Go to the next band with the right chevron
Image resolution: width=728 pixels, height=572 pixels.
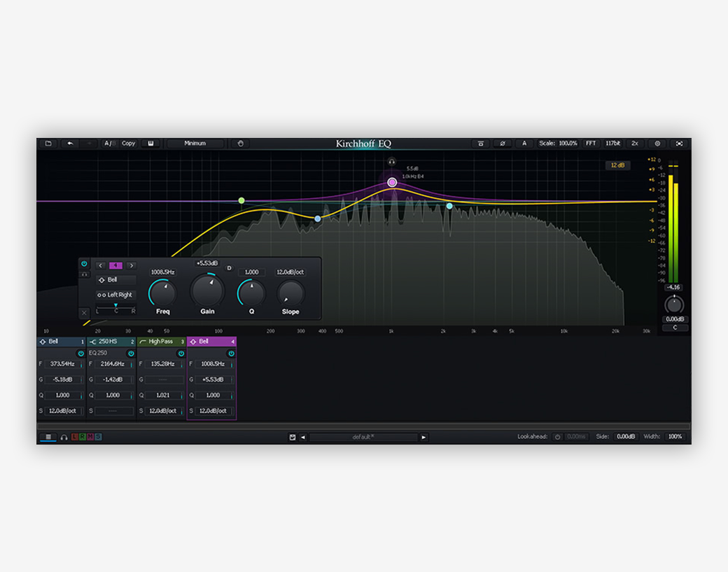click(x=132, y=265)
